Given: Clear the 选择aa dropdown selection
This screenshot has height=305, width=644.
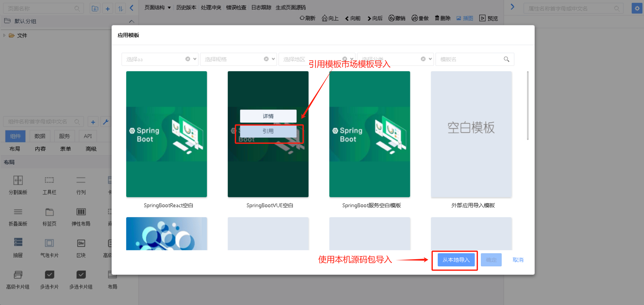Looking at the screenshot, I should (x=188, y=59).
